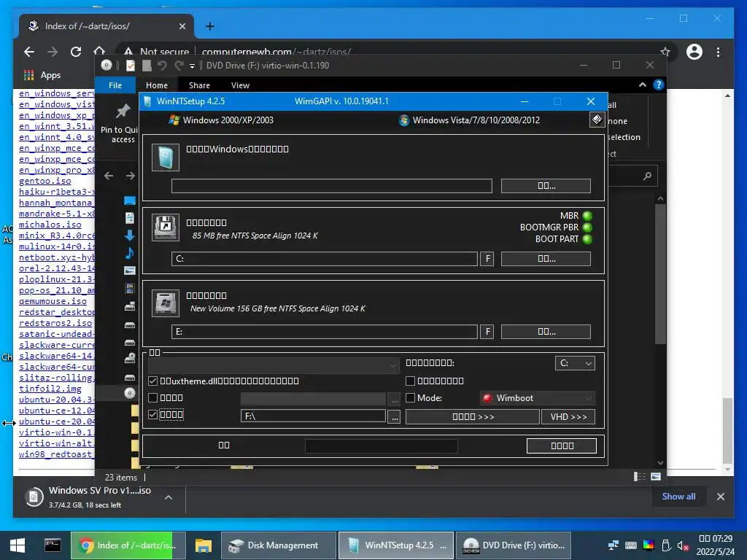Click the tweaks >>> button left of VHD
Image resolution: width=747 pixels, height=560 pixels.
473,416
